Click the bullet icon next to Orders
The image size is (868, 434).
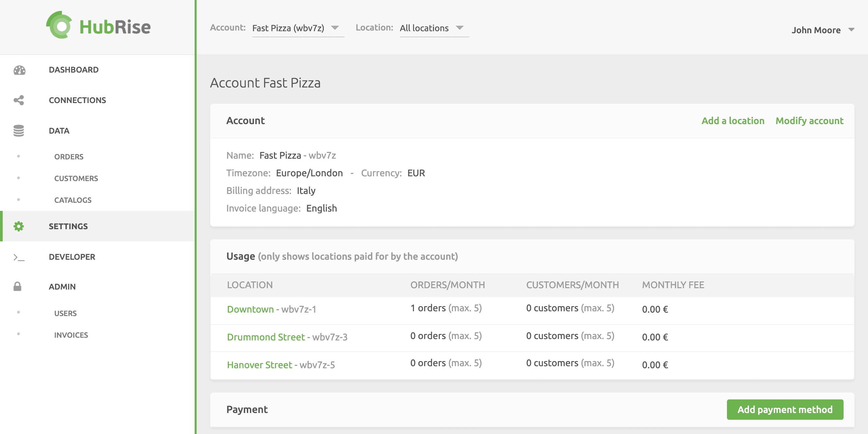tap(19, 156)
